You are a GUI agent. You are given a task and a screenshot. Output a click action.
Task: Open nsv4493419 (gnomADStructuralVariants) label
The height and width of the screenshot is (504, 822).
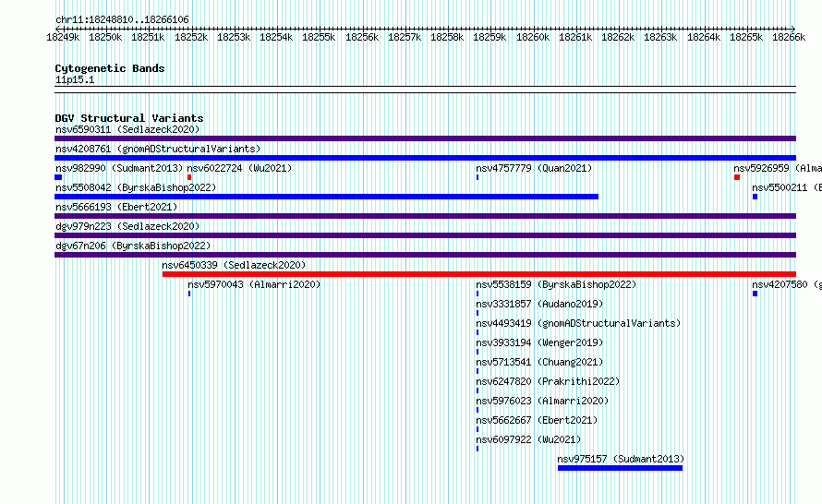[x=578, y=323]
